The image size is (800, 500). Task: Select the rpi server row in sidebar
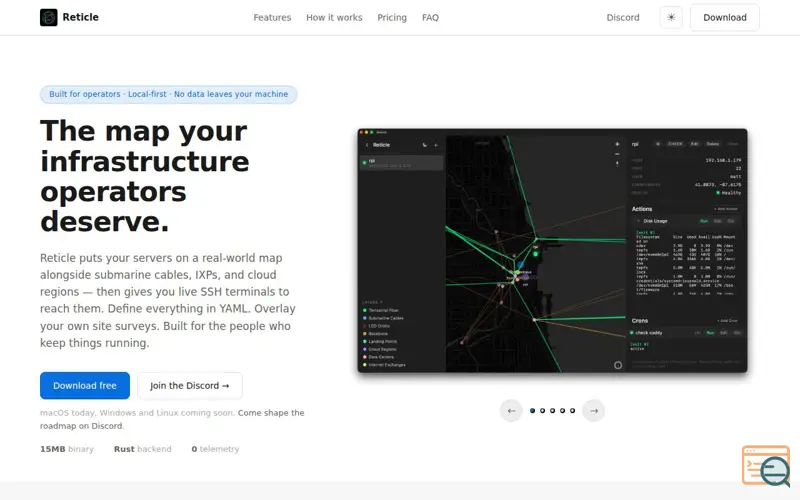[402, 163]
